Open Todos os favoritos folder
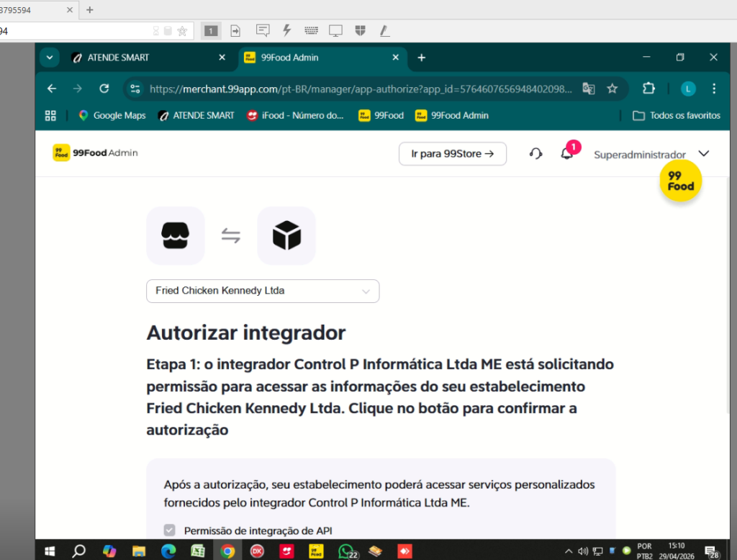 coord(677,116)
